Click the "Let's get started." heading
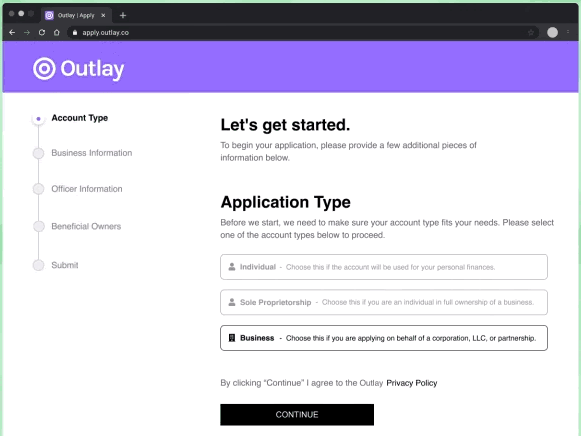 point(285,125)
